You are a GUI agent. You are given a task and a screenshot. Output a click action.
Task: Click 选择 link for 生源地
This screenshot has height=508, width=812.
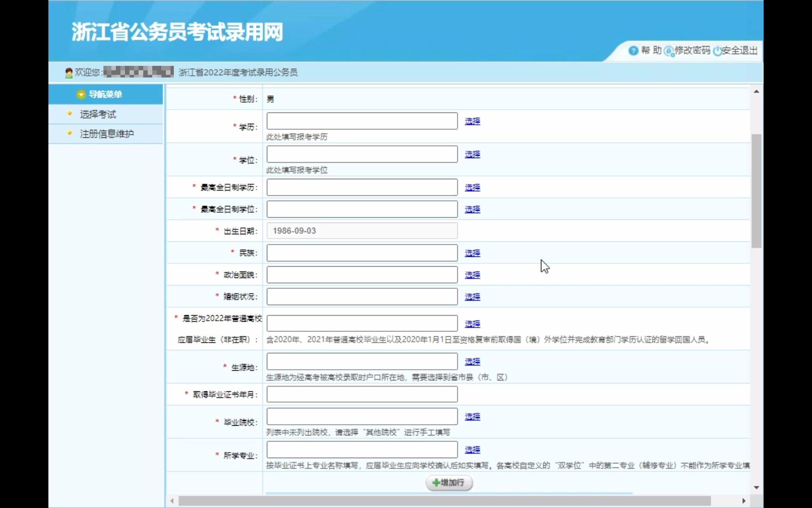472,361
